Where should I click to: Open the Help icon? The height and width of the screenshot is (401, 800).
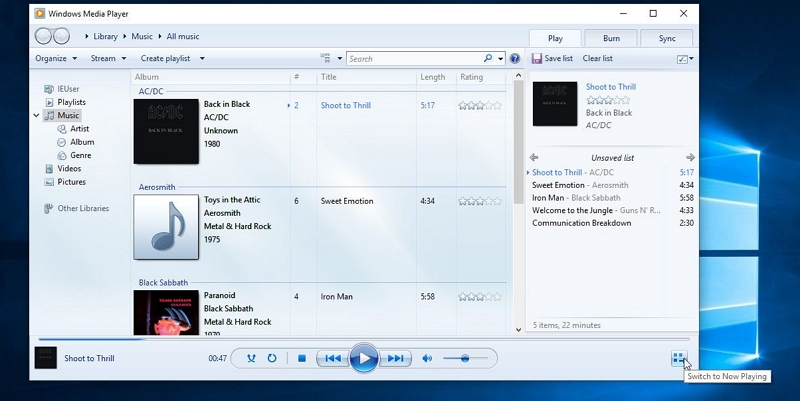tap(515, 59)
